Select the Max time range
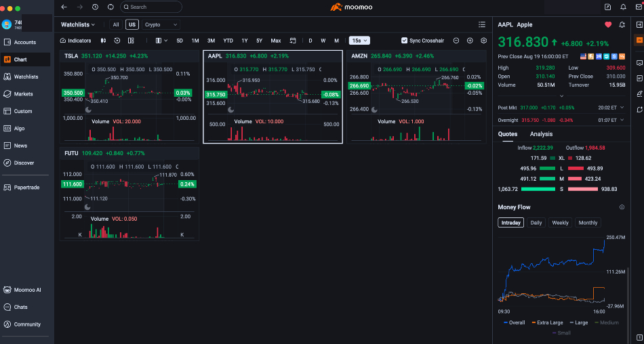644x344 pixels. 276,41
